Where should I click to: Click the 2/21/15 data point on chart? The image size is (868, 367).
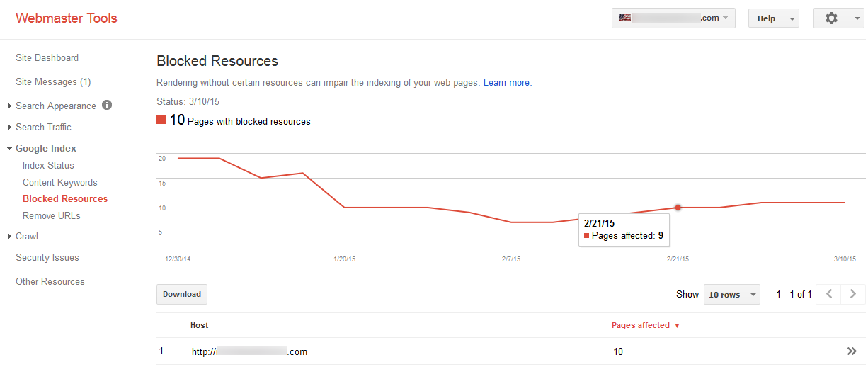pyautogui.click(x=678, y=208)
